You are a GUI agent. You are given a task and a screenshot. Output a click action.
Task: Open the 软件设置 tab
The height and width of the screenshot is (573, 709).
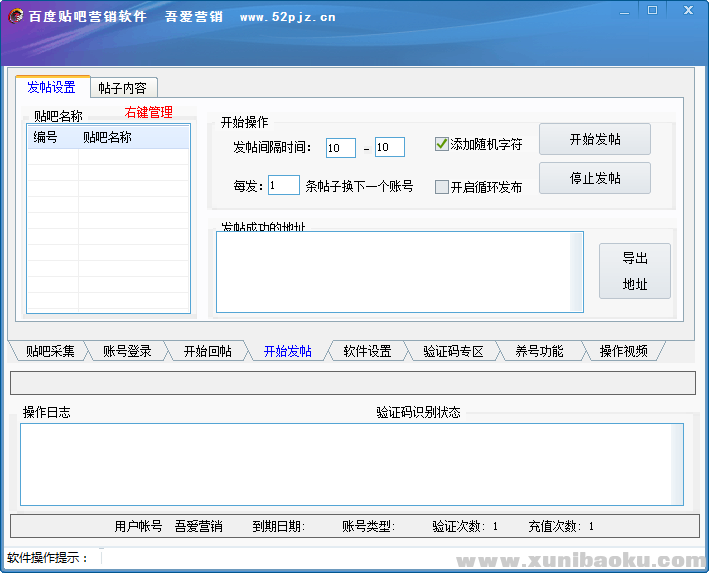pos(367,351)
